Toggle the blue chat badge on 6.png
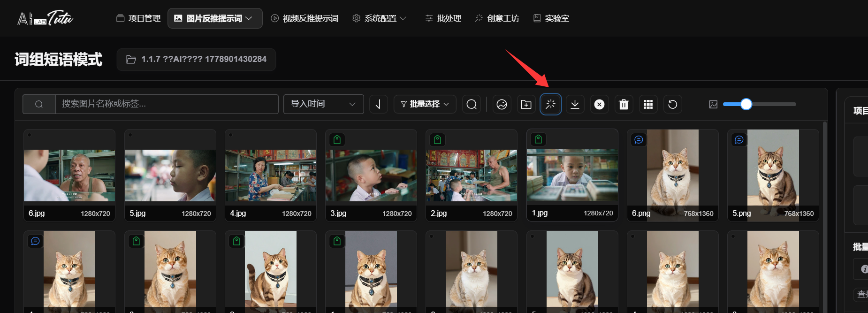Viewport: 868px width, 313px height. (639, 139)
